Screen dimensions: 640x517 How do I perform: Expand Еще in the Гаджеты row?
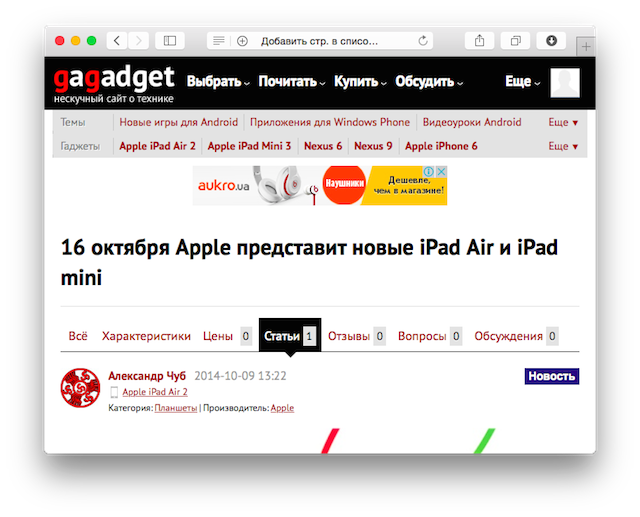pos(563,146)
